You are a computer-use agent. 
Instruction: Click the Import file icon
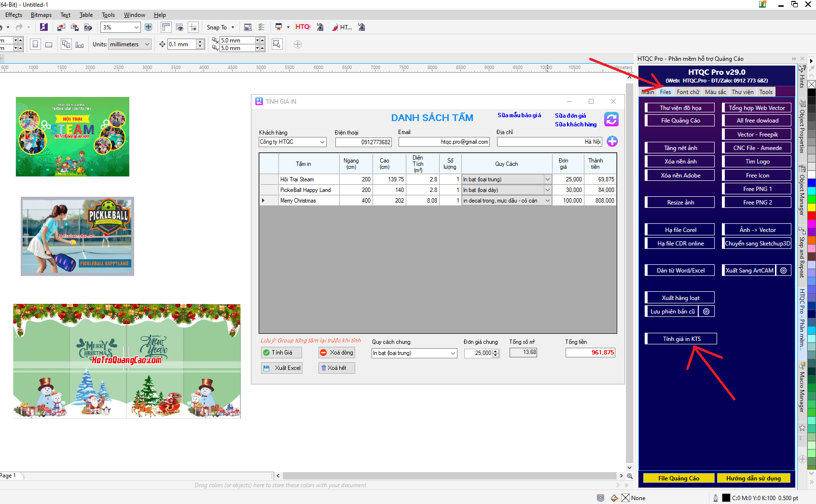coord(61,27)
